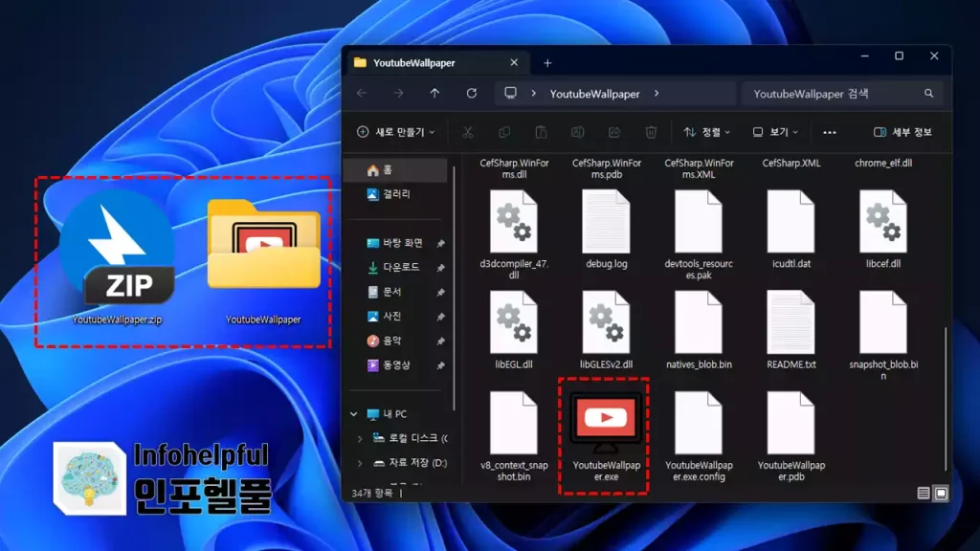Select the YoutubeWallpaper.exe file
Viewport: 980px width, 551px height.
(x=606, y=436)
